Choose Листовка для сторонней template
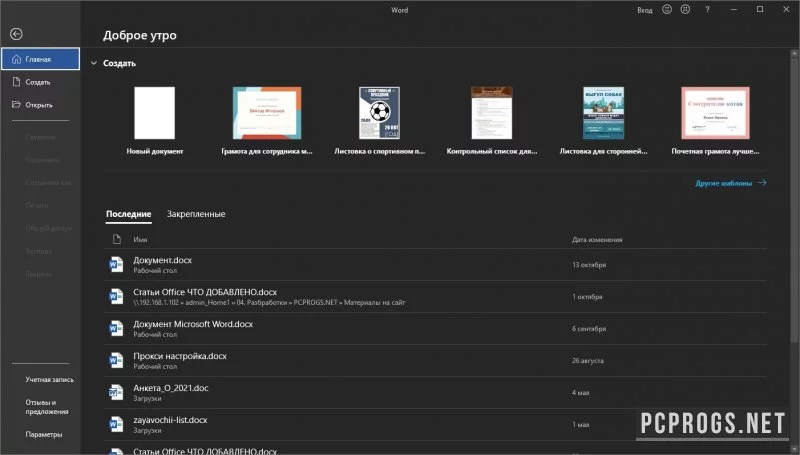 coord(604,121)
